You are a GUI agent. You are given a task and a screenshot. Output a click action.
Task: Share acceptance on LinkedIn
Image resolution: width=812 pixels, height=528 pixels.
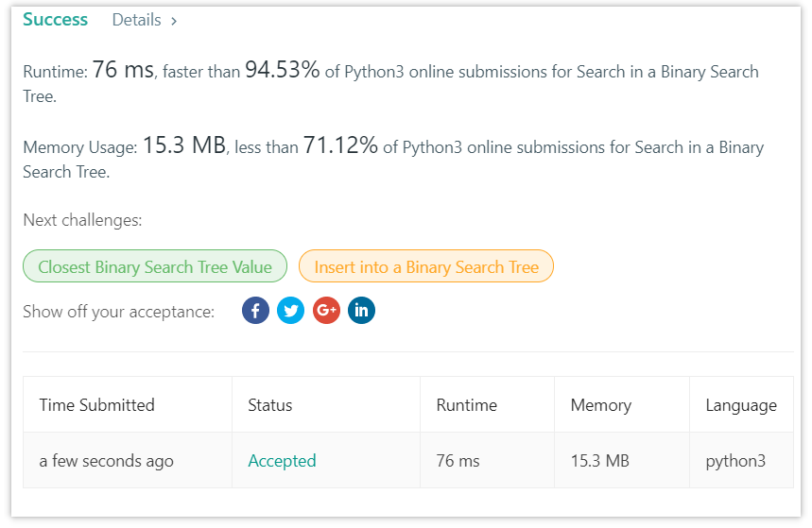[x=361, y=311]
